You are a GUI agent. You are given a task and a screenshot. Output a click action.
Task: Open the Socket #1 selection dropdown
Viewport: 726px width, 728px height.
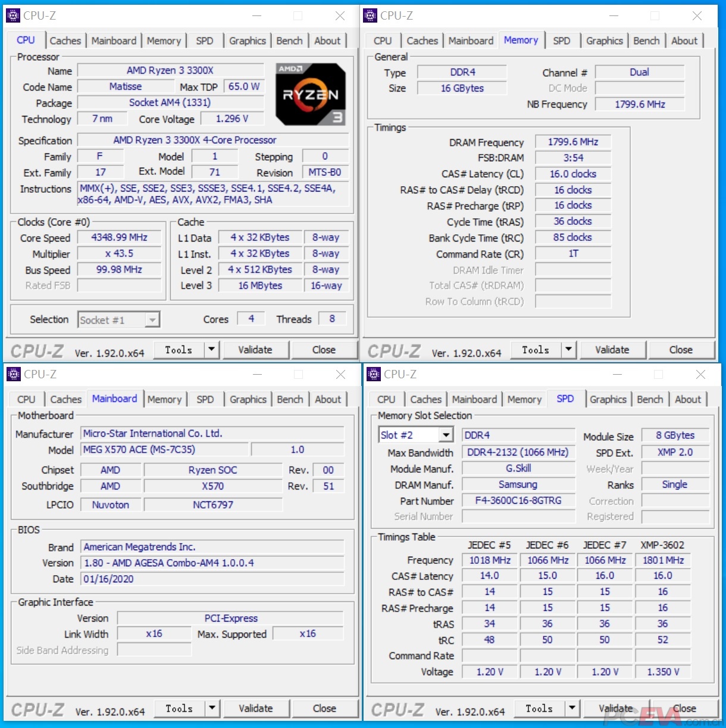(153, 319)
